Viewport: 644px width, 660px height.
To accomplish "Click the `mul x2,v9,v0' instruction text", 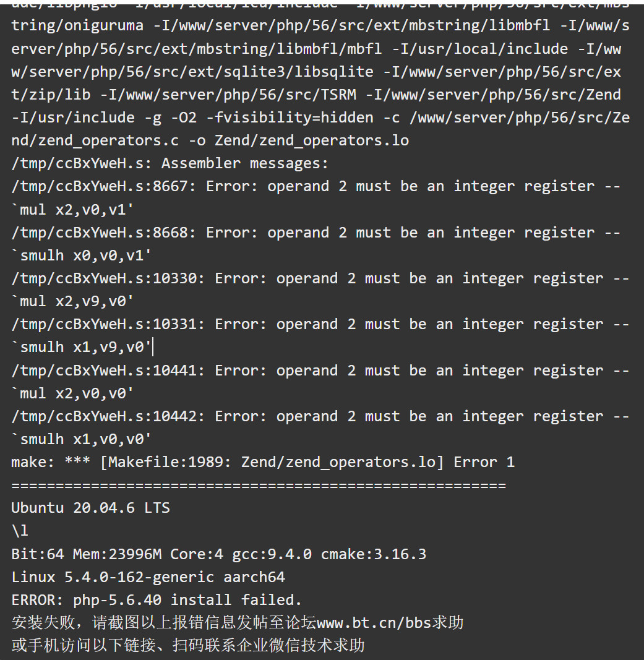I will click(72, 301).
